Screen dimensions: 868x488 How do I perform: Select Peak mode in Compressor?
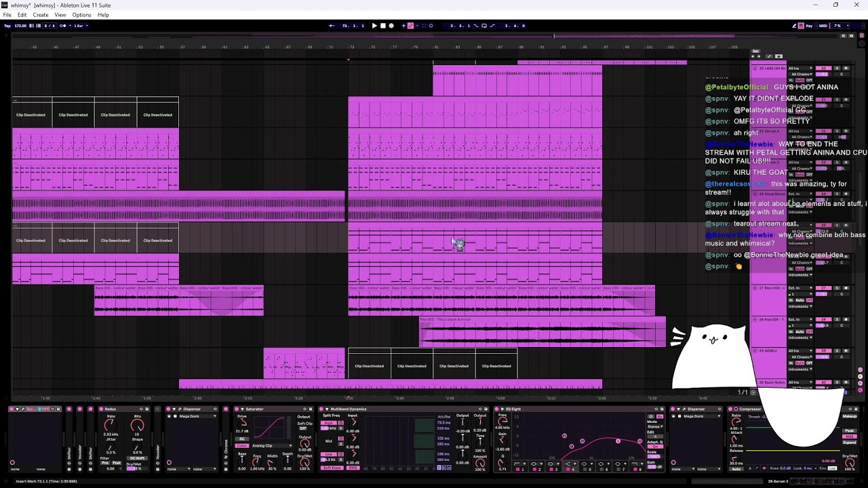coord(849,430)
